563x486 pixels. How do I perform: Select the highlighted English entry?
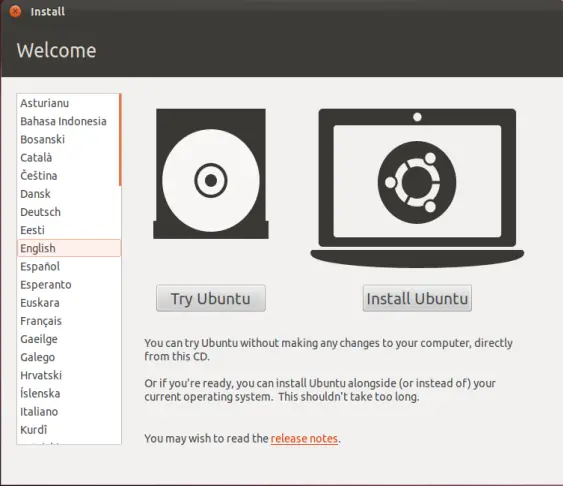point(69,248)
